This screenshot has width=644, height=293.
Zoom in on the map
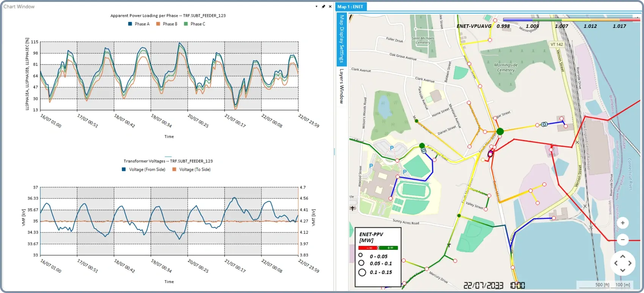(x=622, y=223)
